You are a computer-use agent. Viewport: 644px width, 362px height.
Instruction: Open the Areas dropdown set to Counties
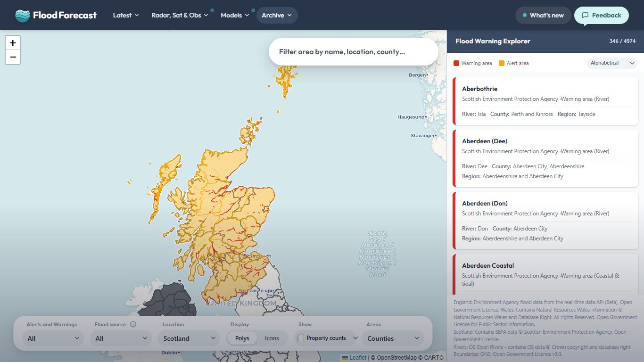[x=393, y=338]
